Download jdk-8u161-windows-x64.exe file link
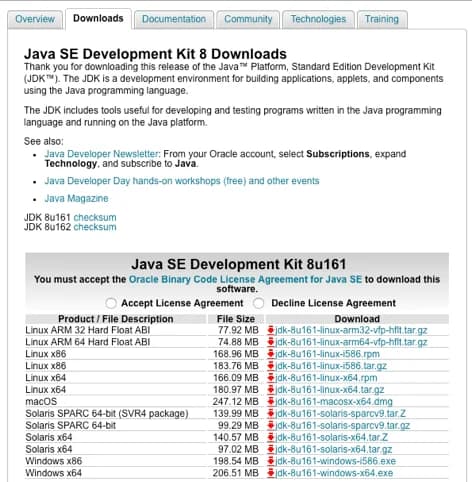 coord(334,473)
